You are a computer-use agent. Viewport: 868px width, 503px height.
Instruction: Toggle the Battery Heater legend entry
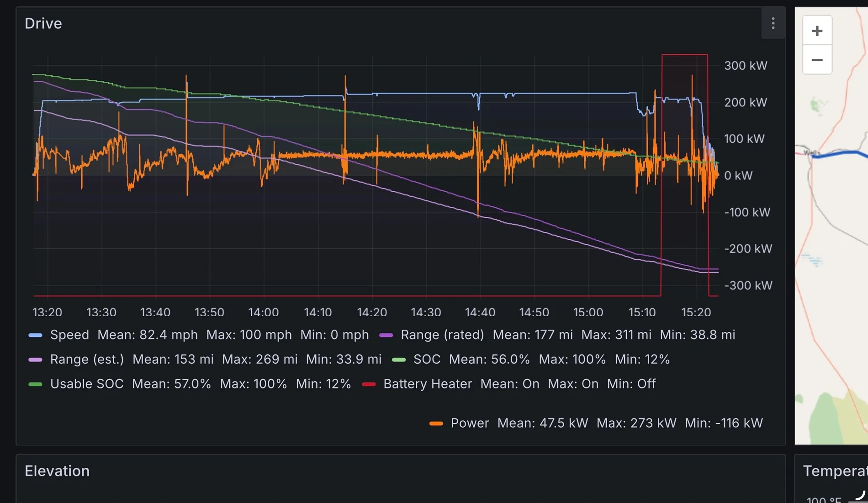(428, 384)
